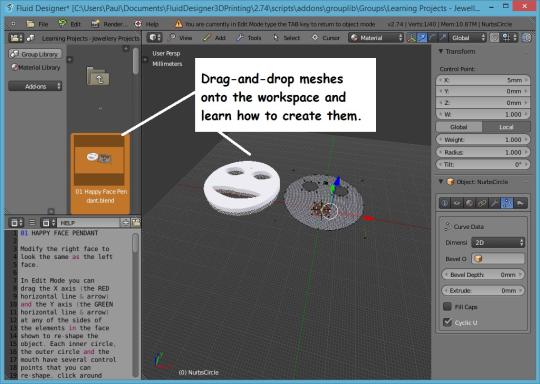This screenshot has height=384, width=540.
Task: Click the groups icon beside library path
Action: 31,38
